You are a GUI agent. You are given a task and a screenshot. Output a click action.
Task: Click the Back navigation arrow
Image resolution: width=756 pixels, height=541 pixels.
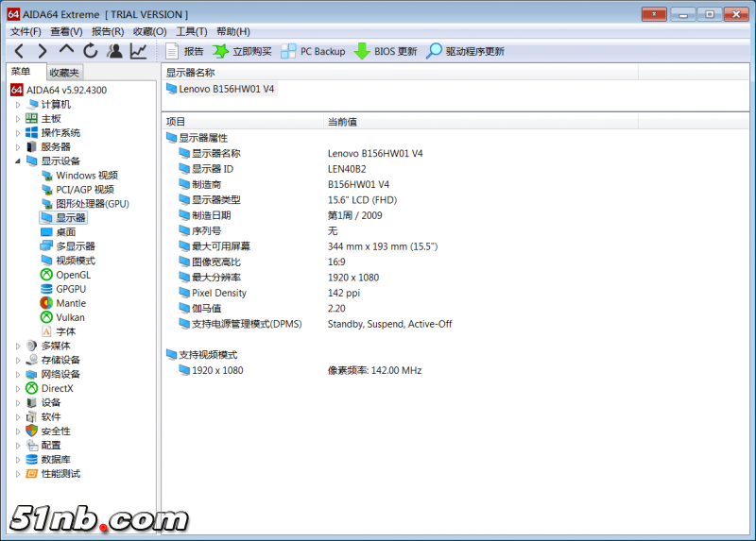pos(19,51)
